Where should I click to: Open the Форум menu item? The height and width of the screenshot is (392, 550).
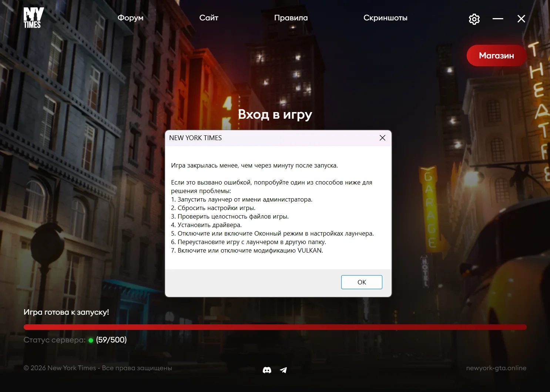130,18
